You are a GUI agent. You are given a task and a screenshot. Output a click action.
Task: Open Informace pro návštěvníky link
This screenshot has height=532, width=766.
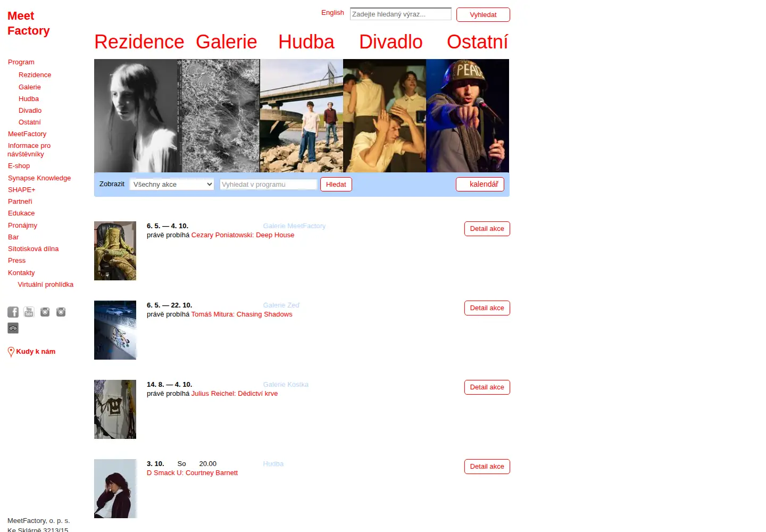29,150
